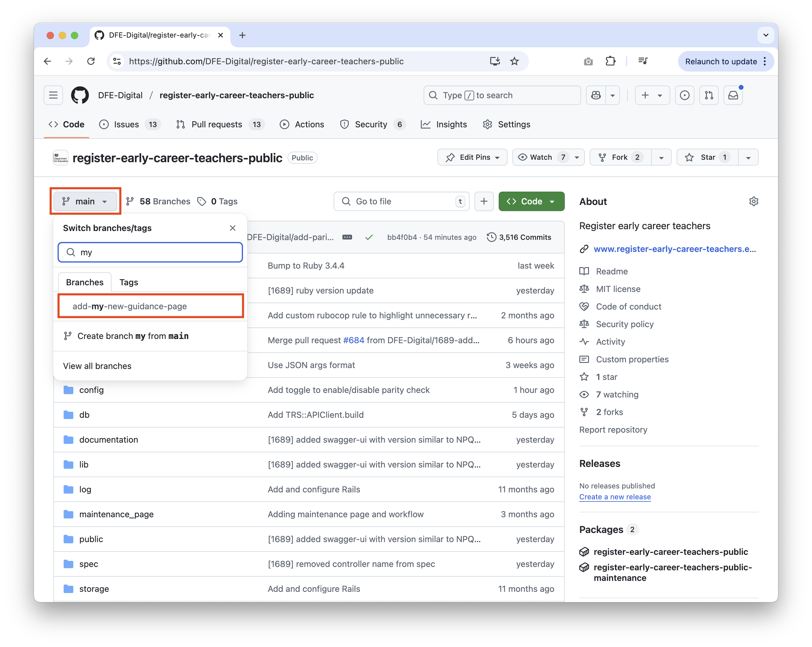The height and width of the screenshot is (647, 812).
Task: Switch to the Tags tab in popup
Action: point(128,282)
